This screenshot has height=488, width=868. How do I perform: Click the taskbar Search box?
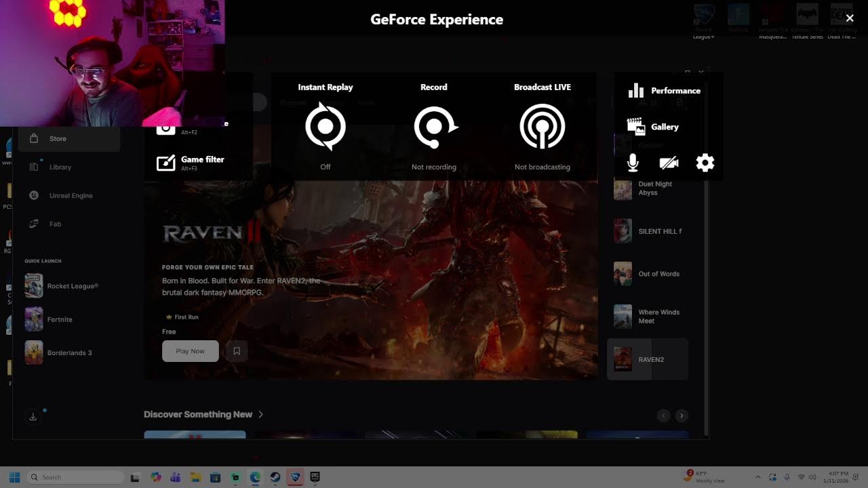click(75, 477)
